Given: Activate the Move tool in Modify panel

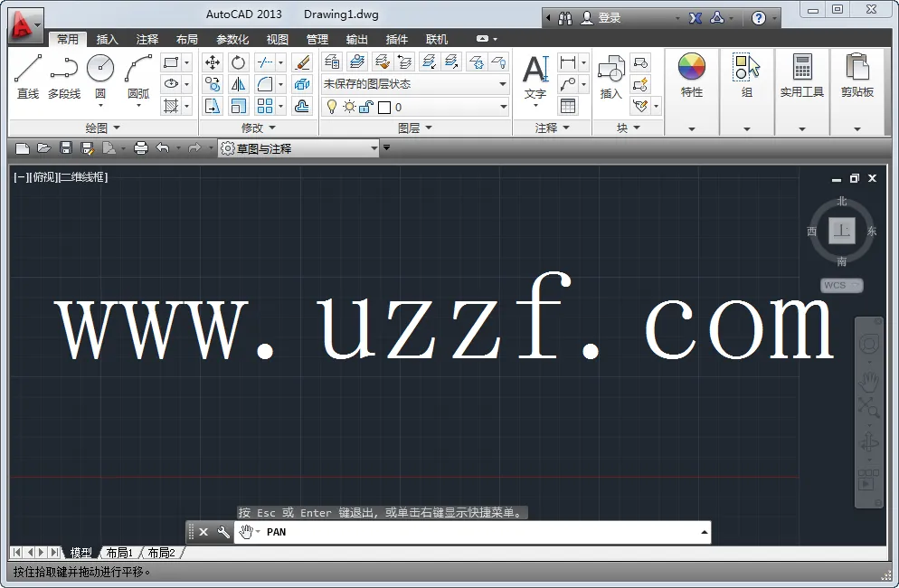Looking at the screenshot, I should click(x=213, y=62).
